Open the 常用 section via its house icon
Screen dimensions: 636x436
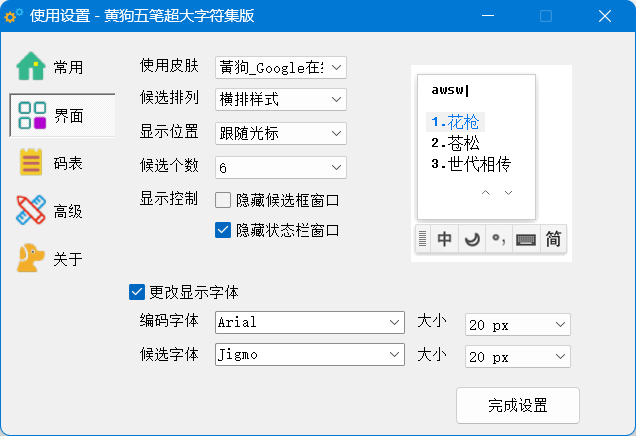point(31,67)
